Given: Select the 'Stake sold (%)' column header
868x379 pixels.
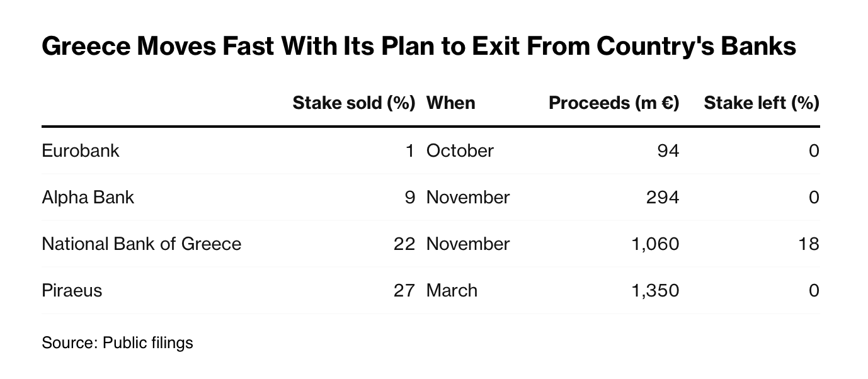Looking at the screenshot, I should pos(354,103).
